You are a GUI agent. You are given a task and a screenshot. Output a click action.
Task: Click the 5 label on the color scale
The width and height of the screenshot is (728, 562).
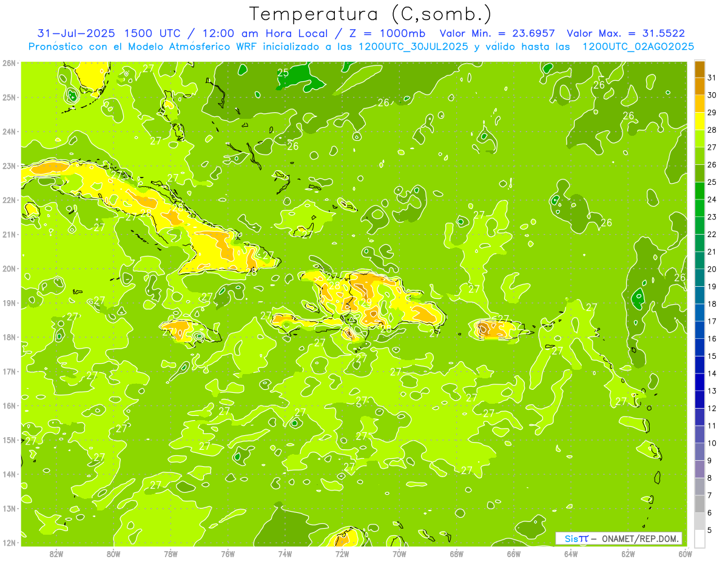[x=709, y=530]
